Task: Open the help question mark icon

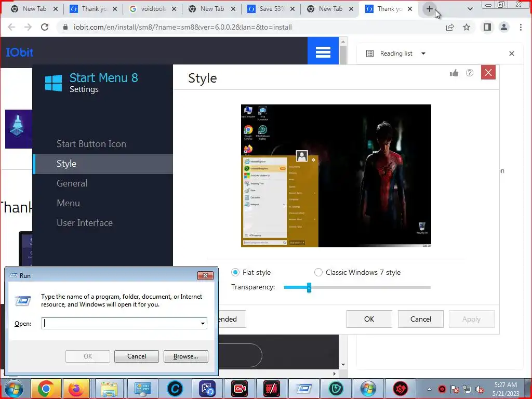Action: (x=470, y=73)
